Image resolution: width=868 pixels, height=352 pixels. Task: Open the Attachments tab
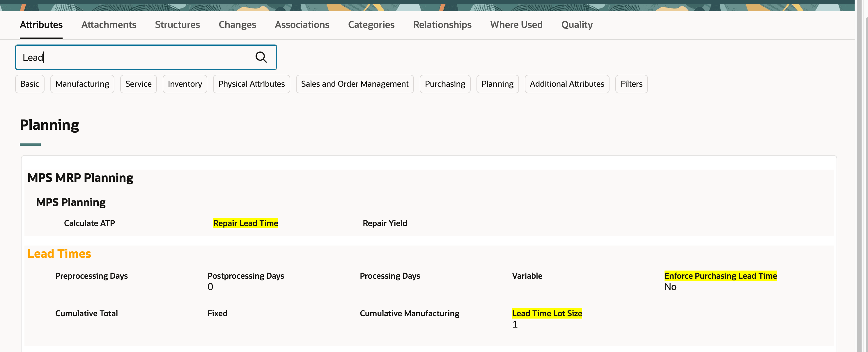point(109,25)
